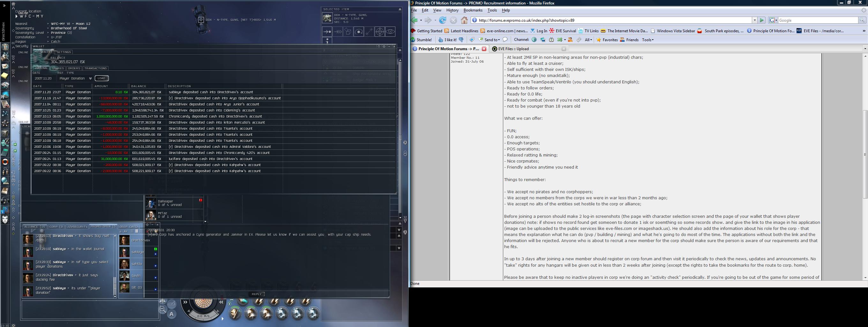Click the StumbleUpon speech bubble icon
The height and width of the screenshot is (327, 868).
505,40
